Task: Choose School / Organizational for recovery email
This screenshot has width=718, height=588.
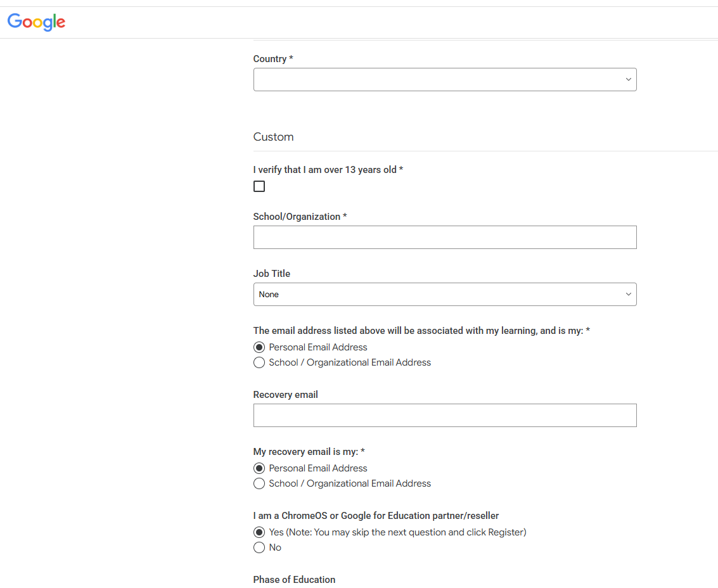Action: 259,483
